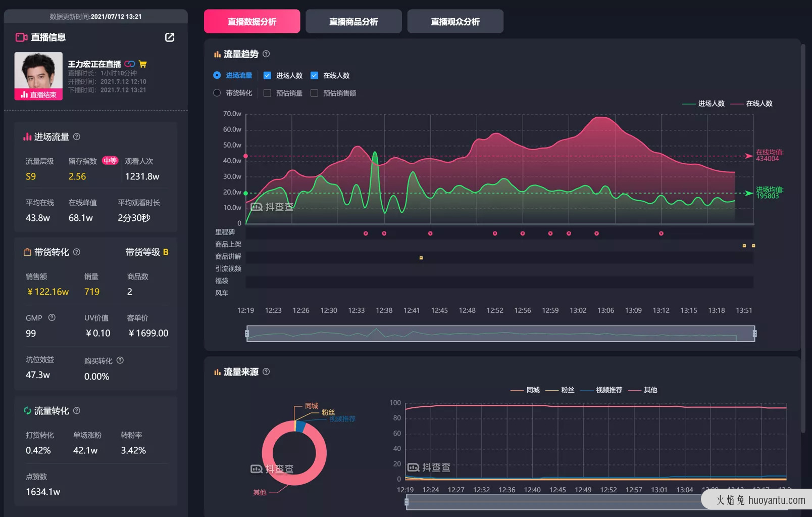812x517 pixels.
Task: Open help icon beside 带货转化 heading
Action: 77,252
